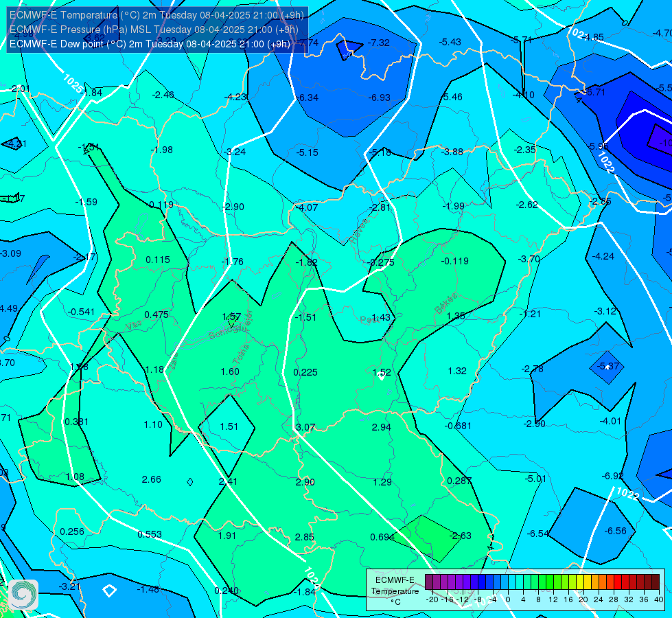Click the -3.24 temperature value
The image size is (672, 618).
[235, 152]
